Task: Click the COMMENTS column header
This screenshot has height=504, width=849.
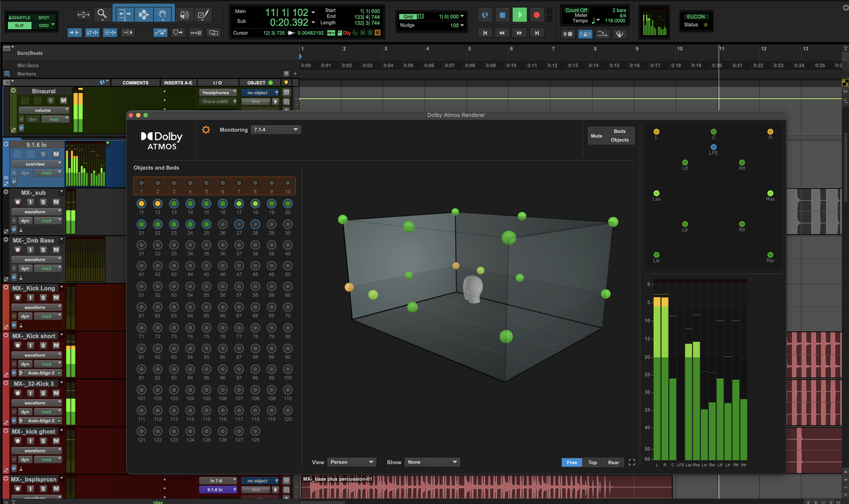Action: (x=135, y=83)
